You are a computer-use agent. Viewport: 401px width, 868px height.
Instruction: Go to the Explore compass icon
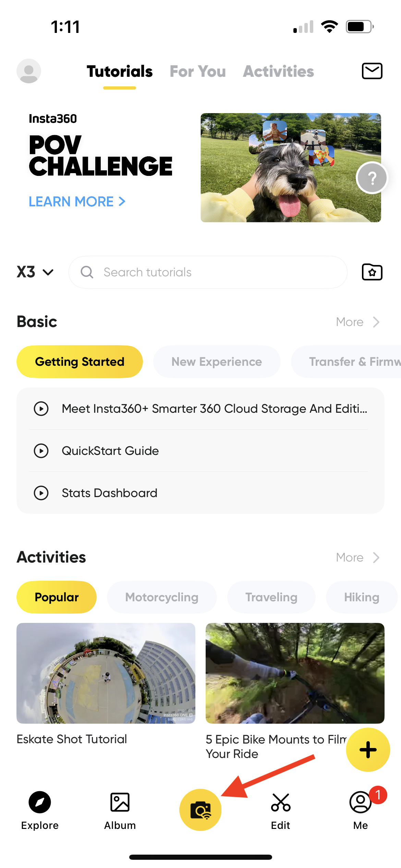(40, 803)
